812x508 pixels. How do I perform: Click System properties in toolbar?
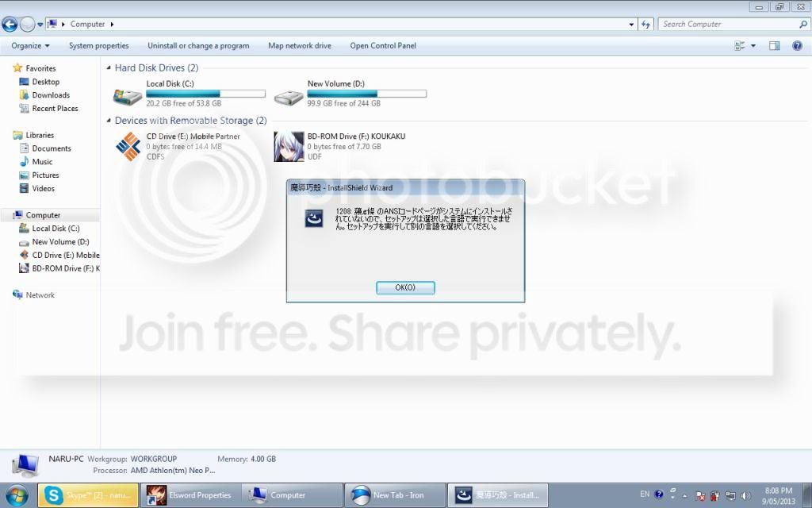(x=98, y=46)
